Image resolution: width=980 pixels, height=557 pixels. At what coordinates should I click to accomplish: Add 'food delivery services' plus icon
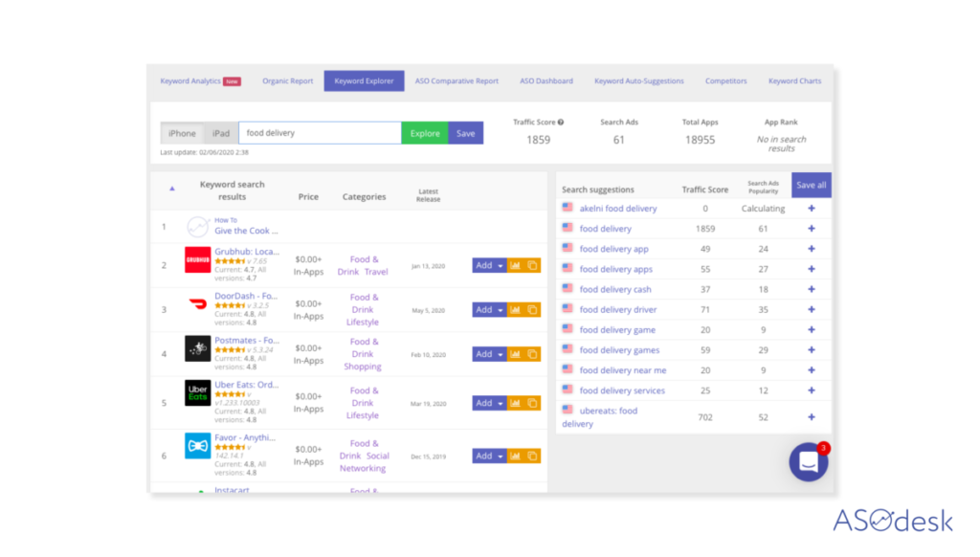pos(812,390)
